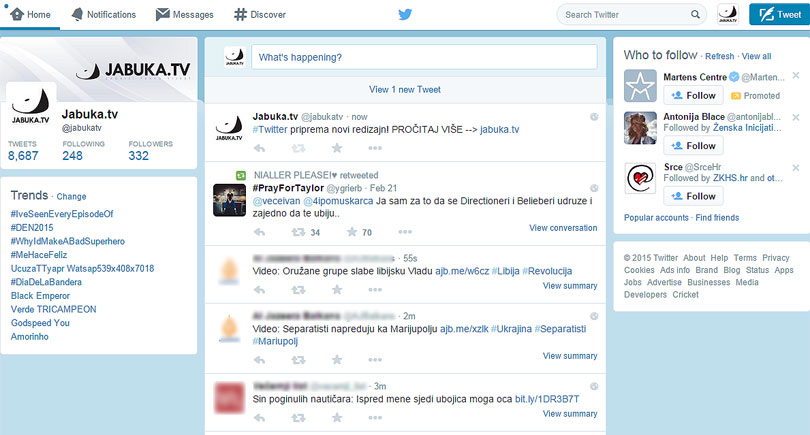The height and width of the screenshot is (435, 810).
Task: Expand View conversation on #PrayForTaylor tweet
Action: pos(563,228)
